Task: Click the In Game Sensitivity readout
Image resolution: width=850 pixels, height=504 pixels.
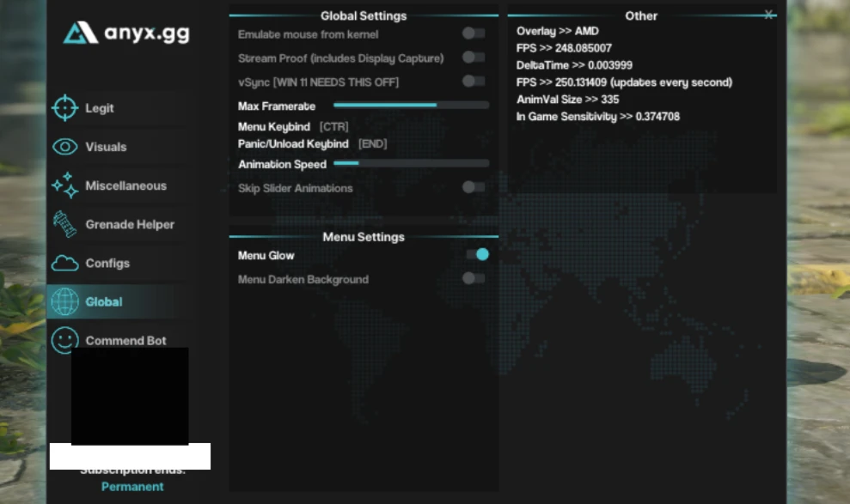Action: tap(598, 117)
